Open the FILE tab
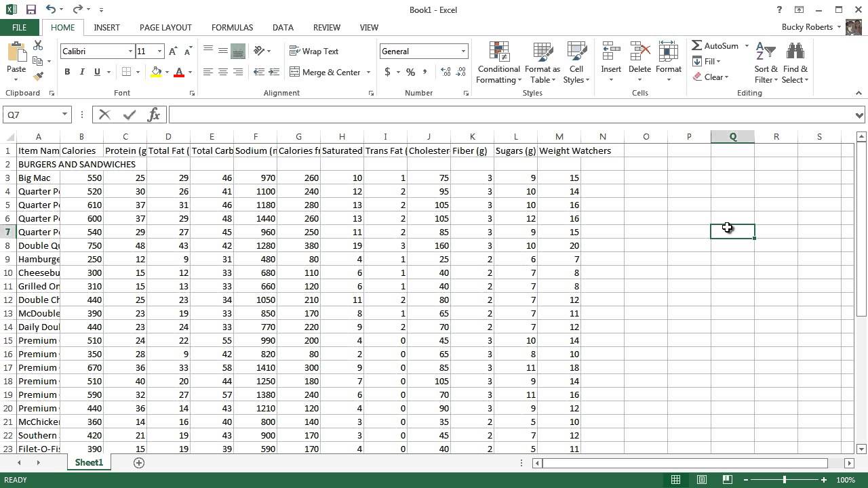The image size is (868, 488). (x=19, y=28)
